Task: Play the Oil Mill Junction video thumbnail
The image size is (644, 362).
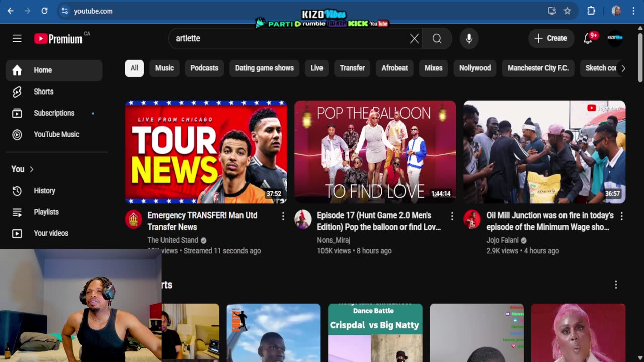Action: 544,152
